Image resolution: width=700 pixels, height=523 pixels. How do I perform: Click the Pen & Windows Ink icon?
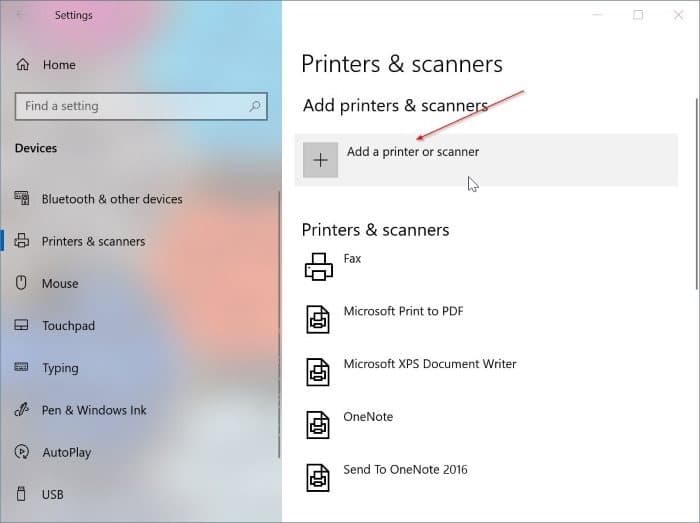(x=21, y=409)
